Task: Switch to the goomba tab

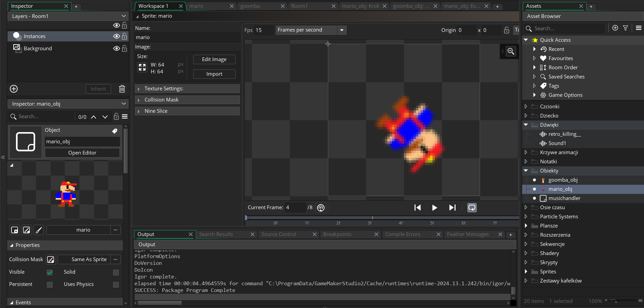Action: click(x=262, y=6)
